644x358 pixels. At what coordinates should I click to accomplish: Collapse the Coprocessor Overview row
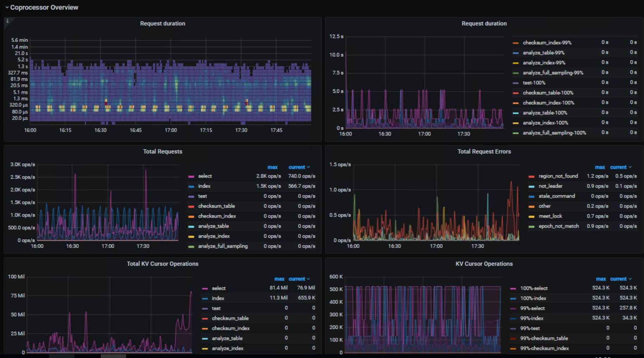[x=7, y=7]
